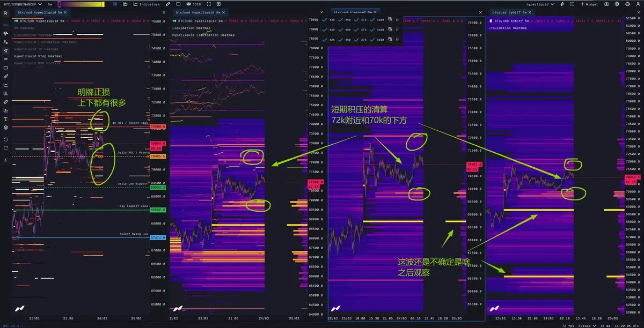Add a new Widget

(x=589, y=4)
